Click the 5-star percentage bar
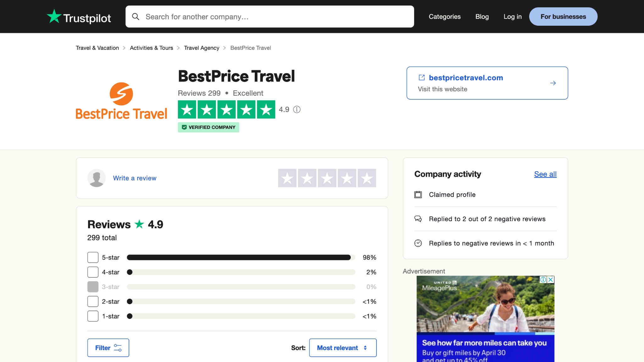The width and height of the screenshot is (644, 362). tap(239, 257)
